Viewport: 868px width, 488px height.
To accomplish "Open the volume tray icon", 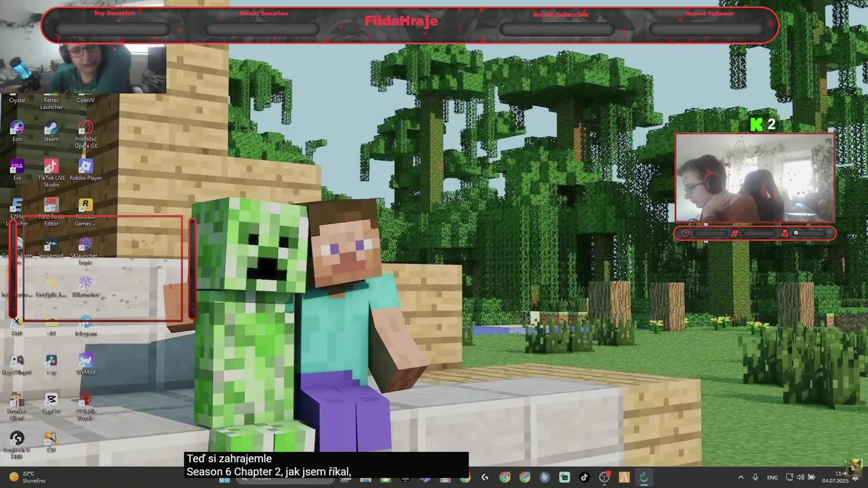I will tap(800, 477).
